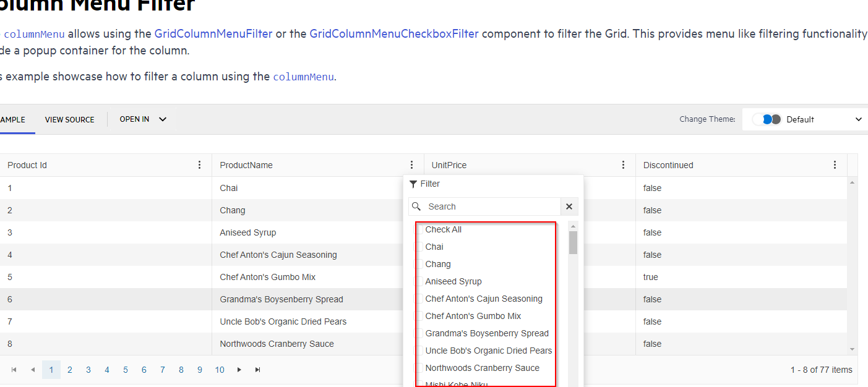Go to the next grid page
The width and height of the screenshot is (868, 387).
click(239, 370)
